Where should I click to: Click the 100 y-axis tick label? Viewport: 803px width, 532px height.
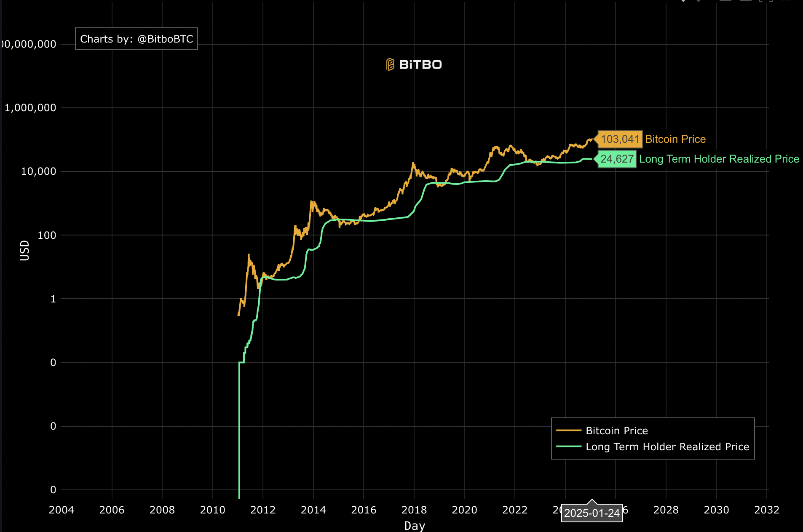coord(47,235)
